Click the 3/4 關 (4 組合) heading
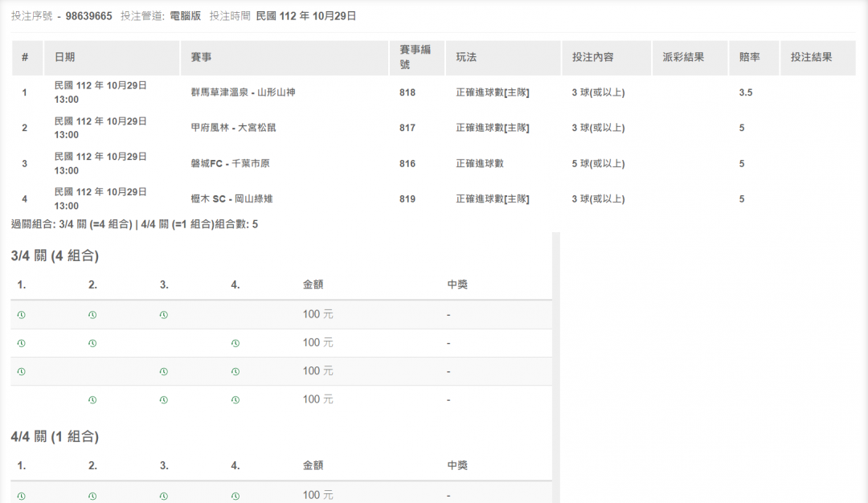This screenshot has width=868, height=503. pos(55,256)
